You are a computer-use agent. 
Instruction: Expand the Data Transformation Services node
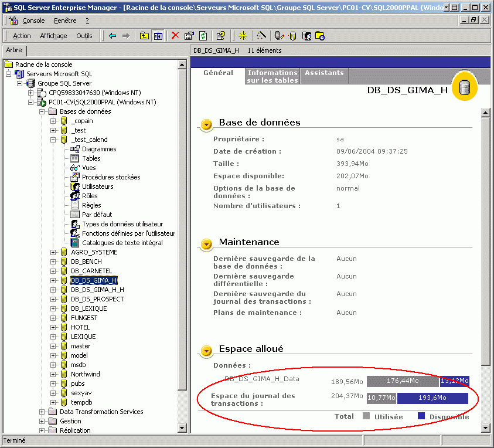pos(42,412)
